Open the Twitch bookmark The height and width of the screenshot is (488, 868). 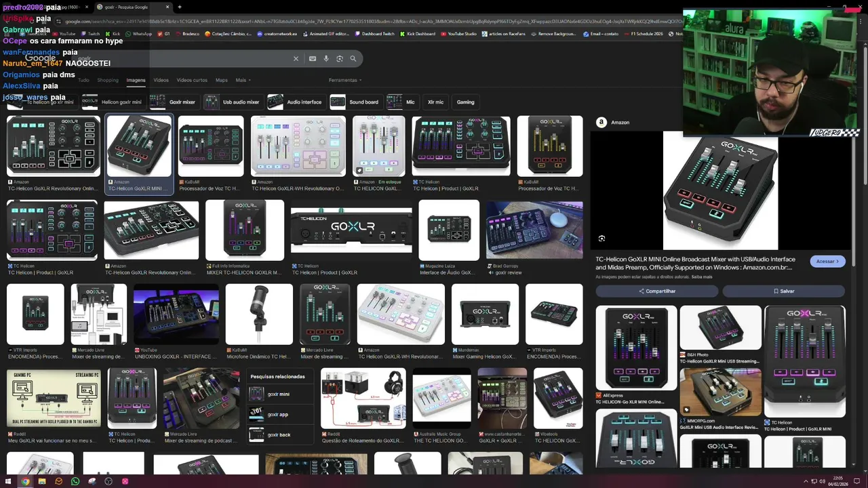(90, 34)
